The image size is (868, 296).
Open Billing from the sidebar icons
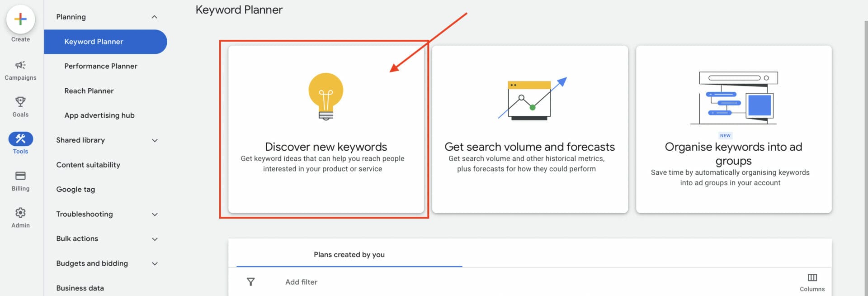(x=20, y=177)
